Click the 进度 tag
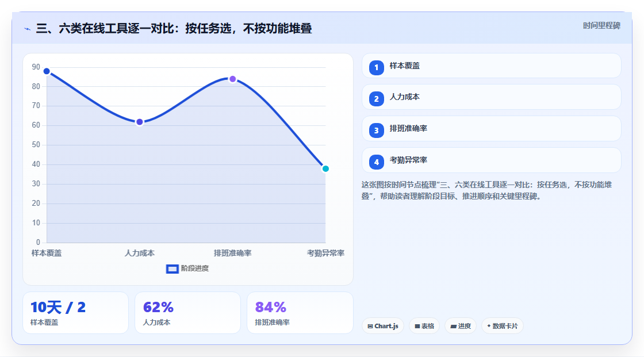The image size is (644, 357). pyautogui.click(x=461, y=326)
